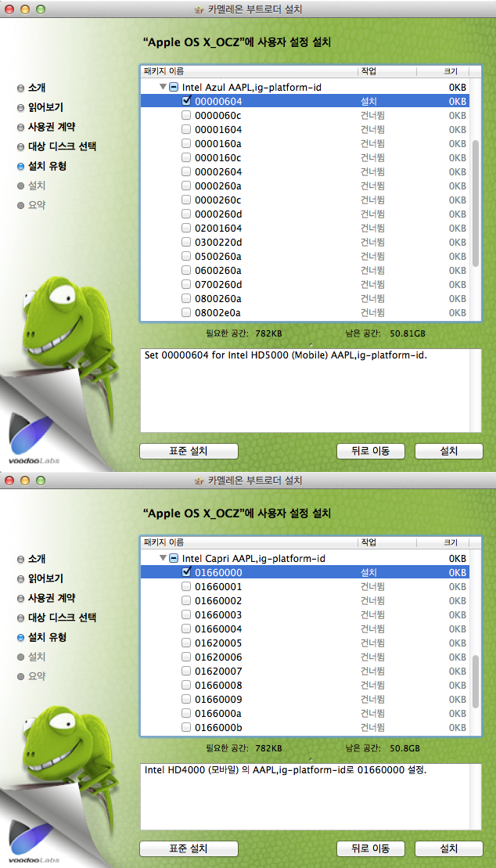The width and height of the screenshot is (496, 868).
Task: Click the Intel Azul list scrollbar
Action: (x=476, y=202)
